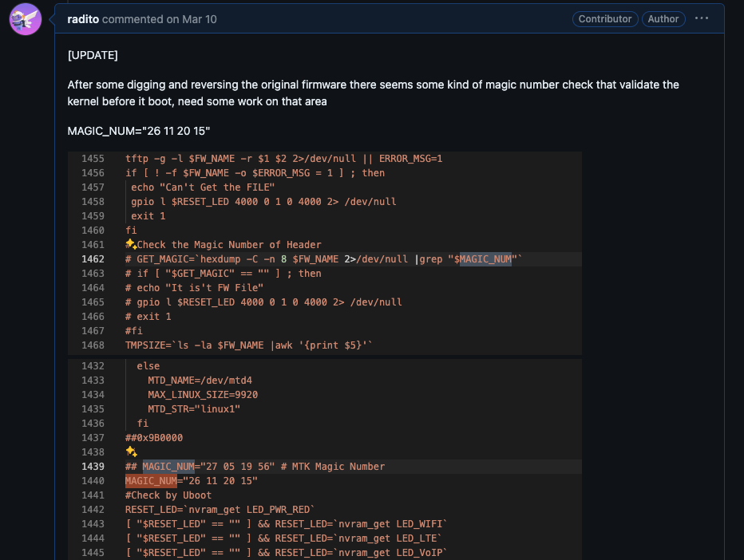
Task: Click the LED_WIFI line 1443
Action: tap(286, 524)
